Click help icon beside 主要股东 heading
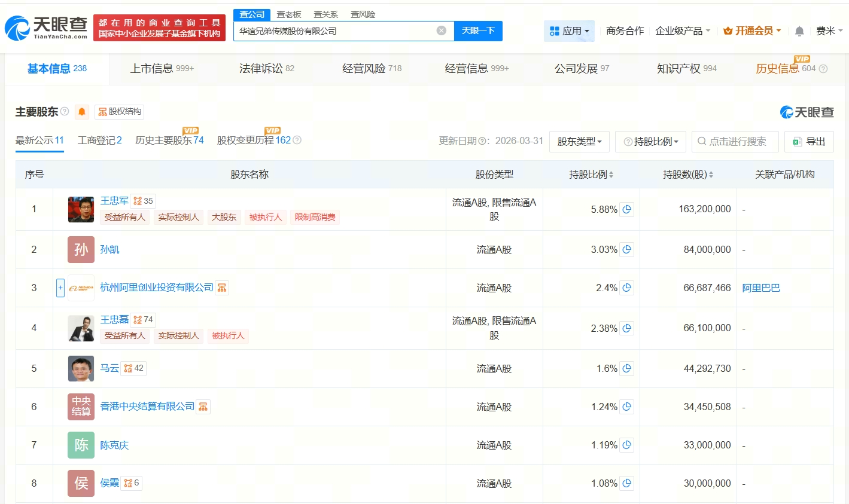This screenshot has width=849, height=504. tap(65, 111)
